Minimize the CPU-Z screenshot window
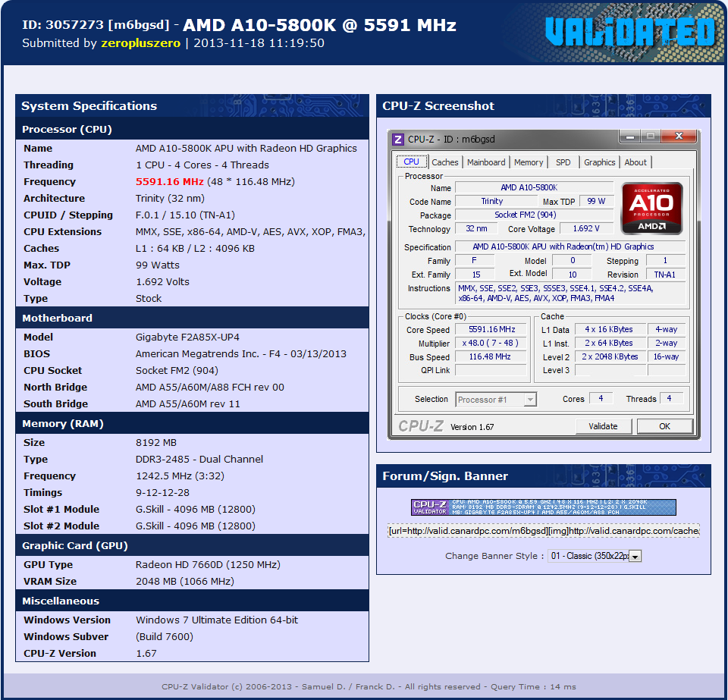The image size is (728, 700). (x=630, y=137)
